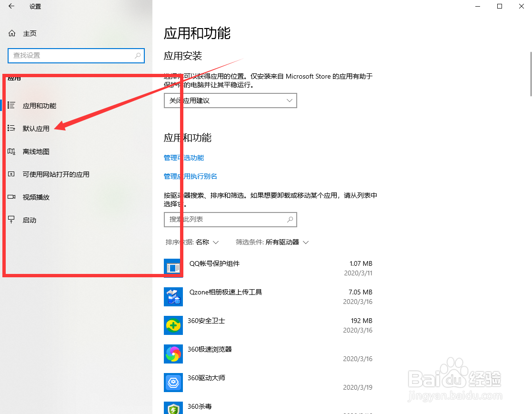Open the 关闭应用建议 dropdown
532x414 pixels.
[230, 101]
